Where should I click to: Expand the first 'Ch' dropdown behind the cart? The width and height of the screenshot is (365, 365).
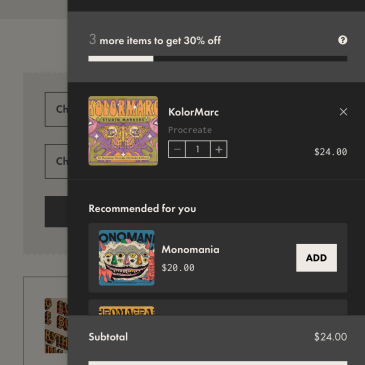tap(56, 109)
